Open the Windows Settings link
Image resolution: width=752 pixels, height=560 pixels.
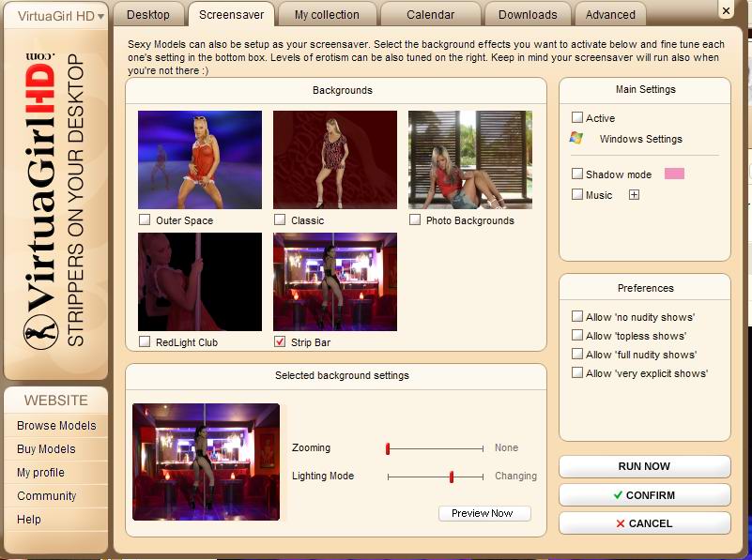pyautogui.click(x=640, y=139)
